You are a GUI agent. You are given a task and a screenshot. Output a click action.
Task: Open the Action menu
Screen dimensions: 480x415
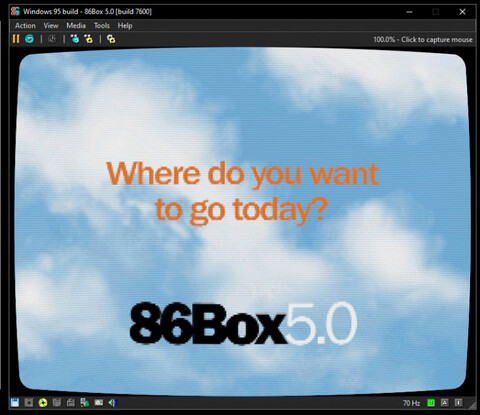tap(25, 26)
